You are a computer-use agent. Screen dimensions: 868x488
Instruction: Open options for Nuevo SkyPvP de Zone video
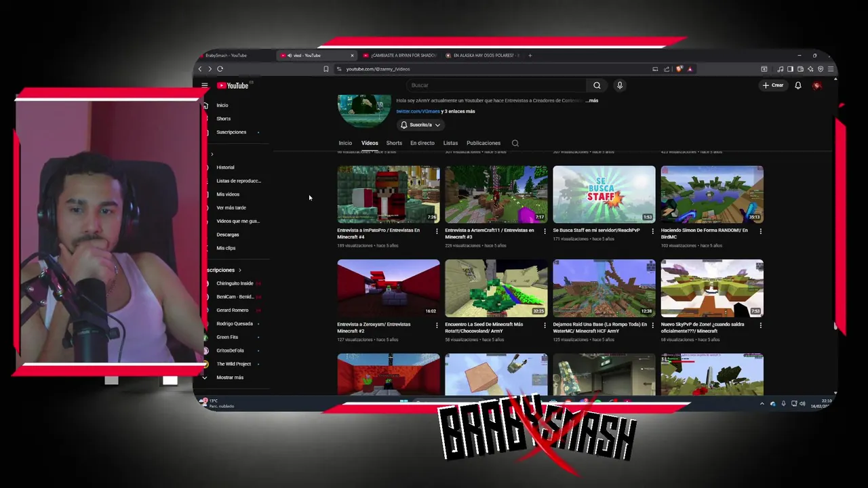tap(760, 325)
